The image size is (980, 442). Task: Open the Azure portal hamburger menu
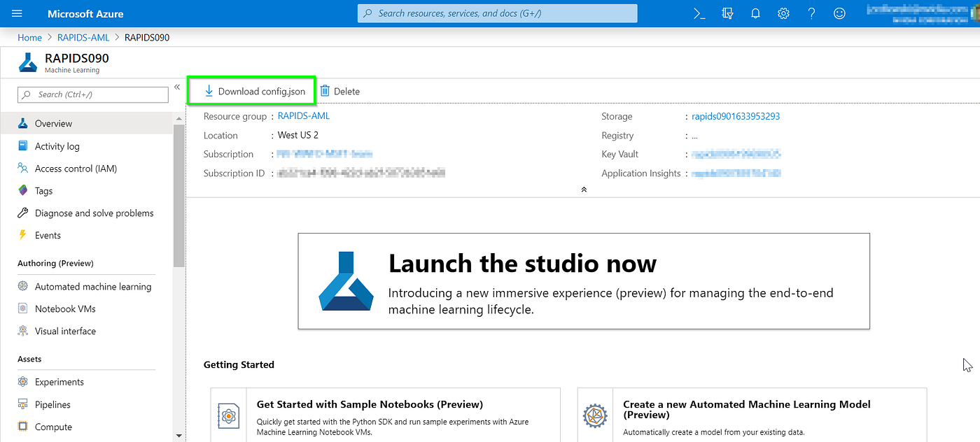tap(17, 13)
